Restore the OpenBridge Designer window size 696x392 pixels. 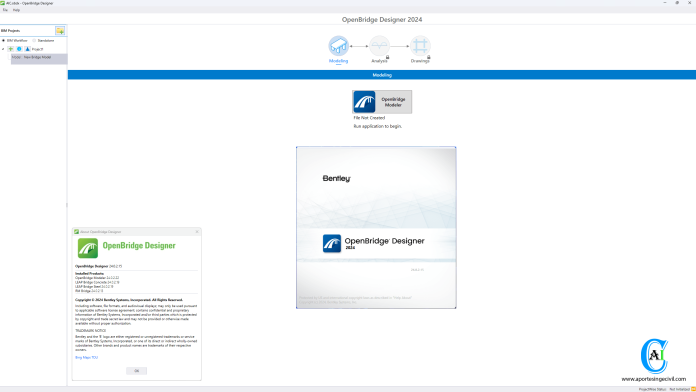pyautogui.click(x=677, y=3)
